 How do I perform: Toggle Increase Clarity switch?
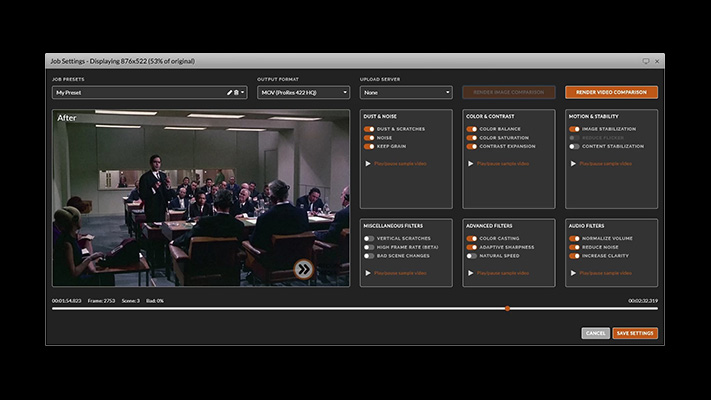pyautogui.click(x=575, y=256)
